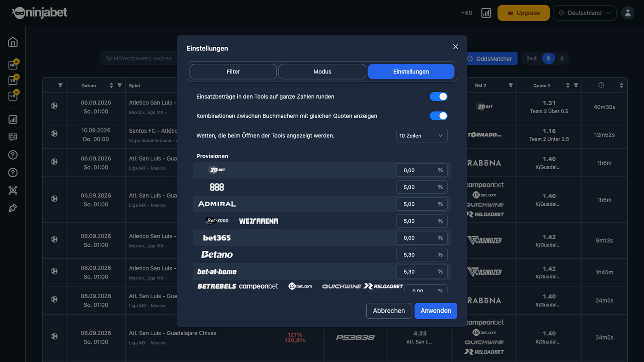Select the 3 outcomes toggle
This screenshot has height=362, width=644.
click(562, 58)
